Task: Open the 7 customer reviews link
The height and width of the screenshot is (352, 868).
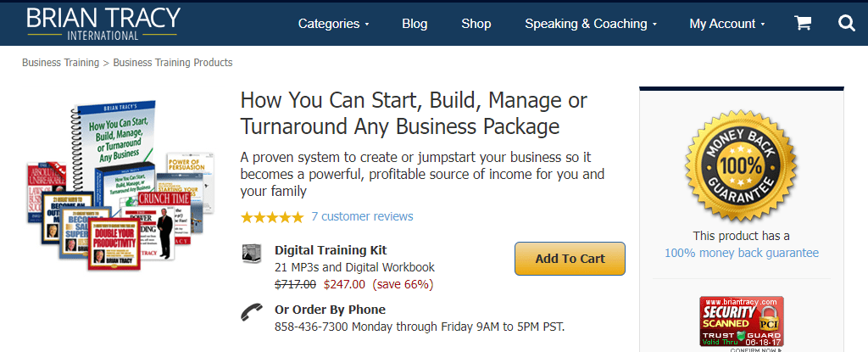Action: 362,216
